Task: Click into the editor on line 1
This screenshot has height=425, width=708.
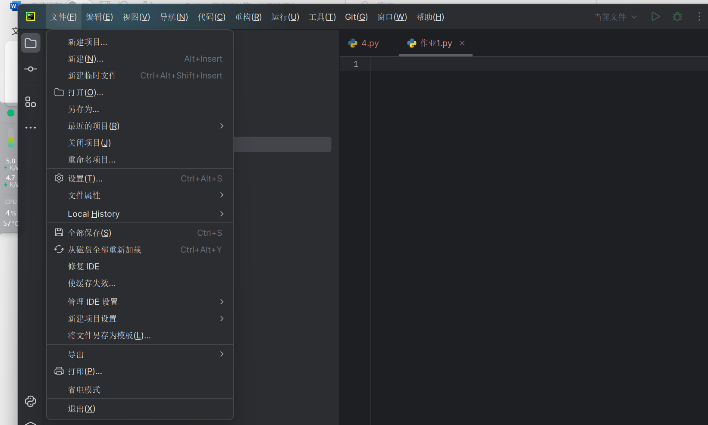Action: click(x=500, y=65)
